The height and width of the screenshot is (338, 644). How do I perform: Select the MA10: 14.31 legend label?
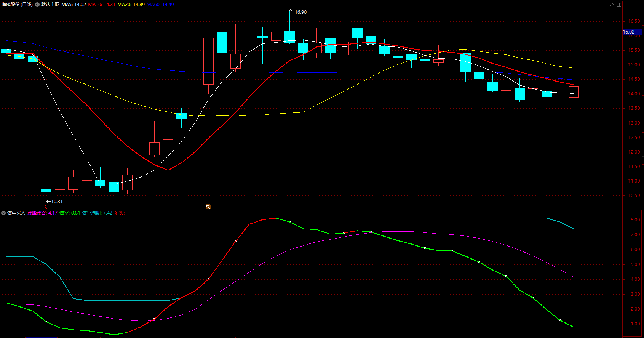click(x=102, y=5)
